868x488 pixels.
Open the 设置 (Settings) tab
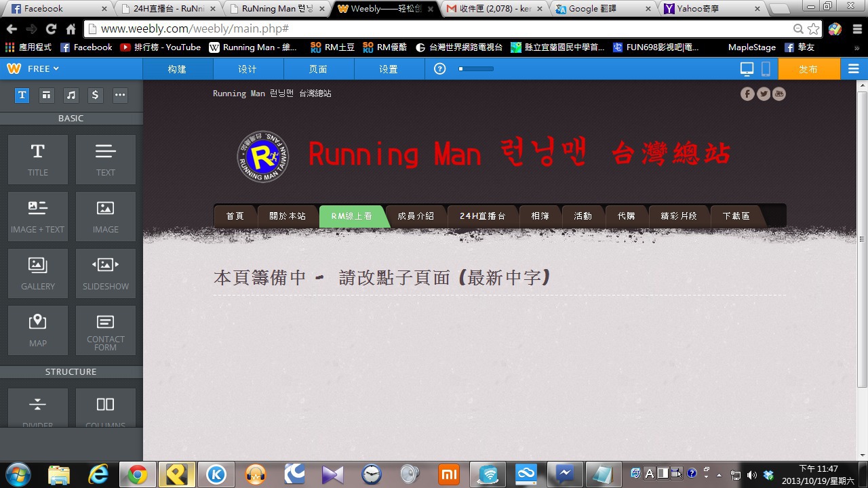(x=389, y=69)
